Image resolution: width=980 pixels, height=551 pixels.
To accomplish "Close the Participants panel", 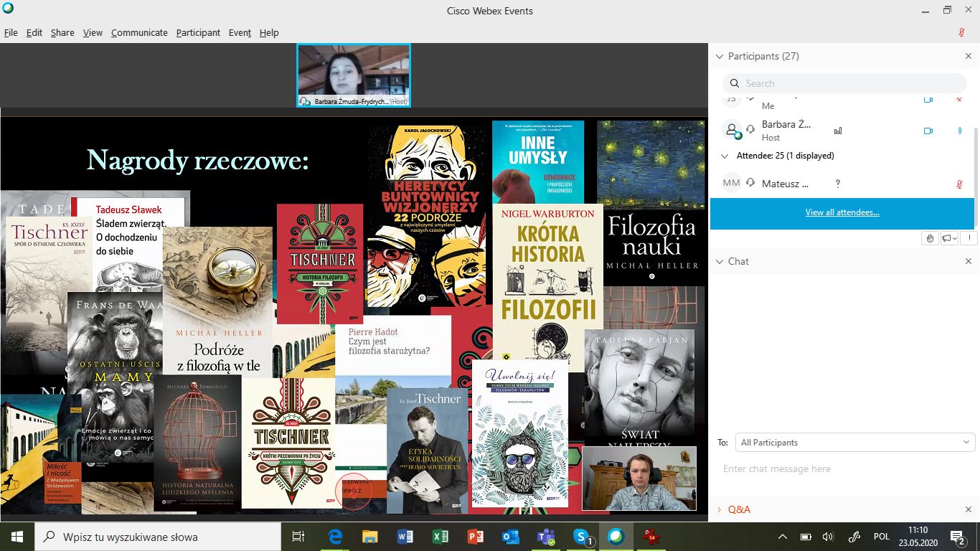I will click(968, 56).
